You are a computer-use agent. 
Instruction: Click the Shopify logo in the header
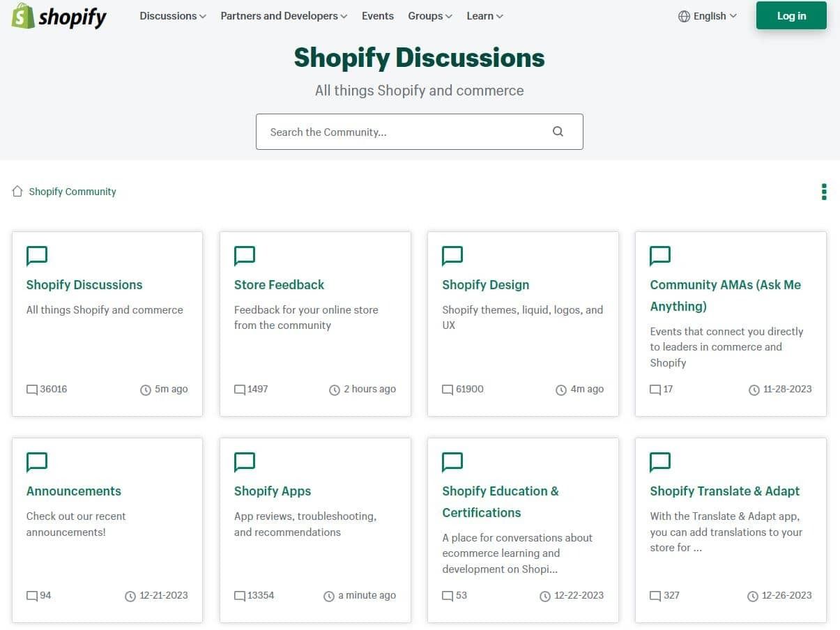59,16
